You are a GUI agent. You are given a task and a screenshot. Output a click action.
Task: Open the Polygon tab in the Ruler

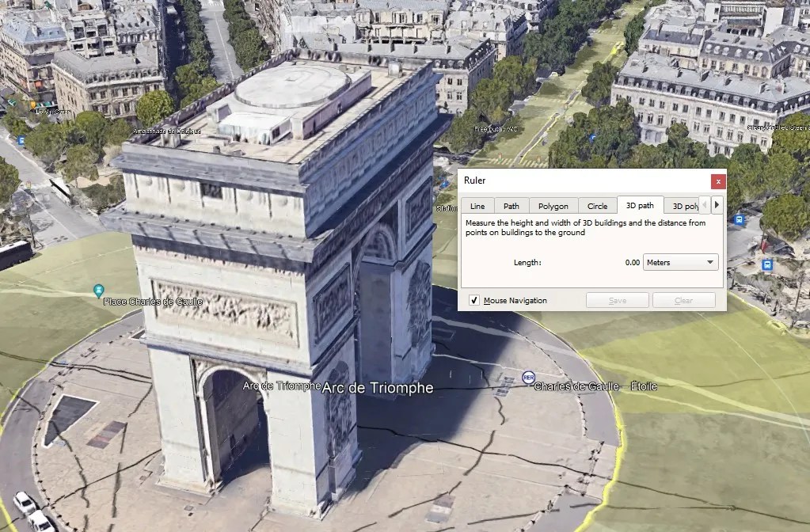coord(553,206)
